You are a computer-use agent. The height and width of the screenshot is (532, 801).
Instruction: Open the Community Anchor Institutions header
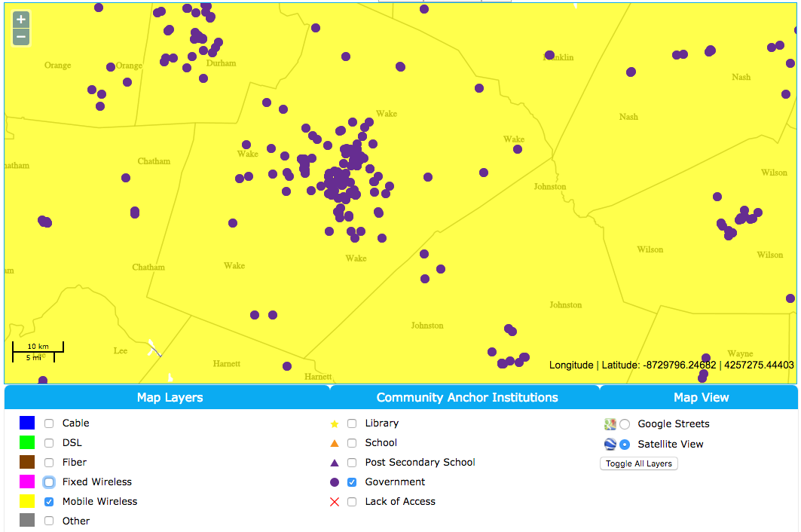[x=466, y=398]
